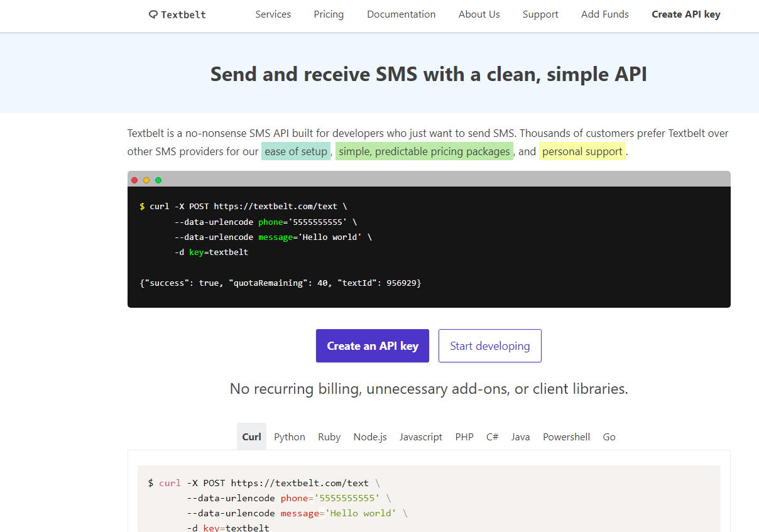
Task: Switch to the Go code tab
Action: (609, 437)
